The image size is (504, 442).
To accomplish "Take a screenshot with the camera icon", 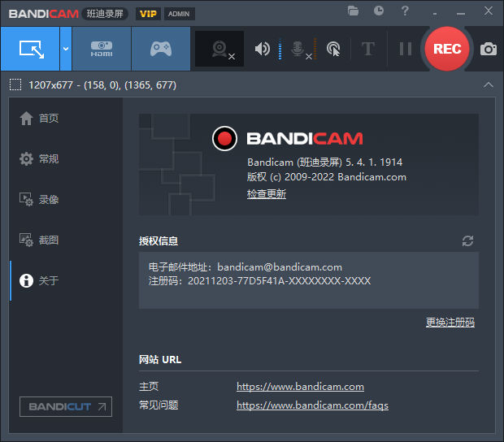I will coord(489,49).
